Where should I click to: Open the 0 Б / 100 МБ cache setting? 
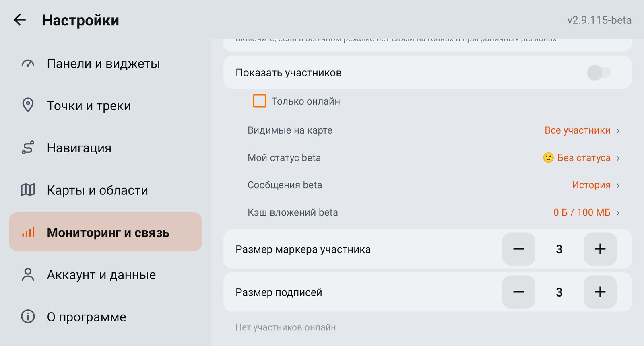[582, 212]
